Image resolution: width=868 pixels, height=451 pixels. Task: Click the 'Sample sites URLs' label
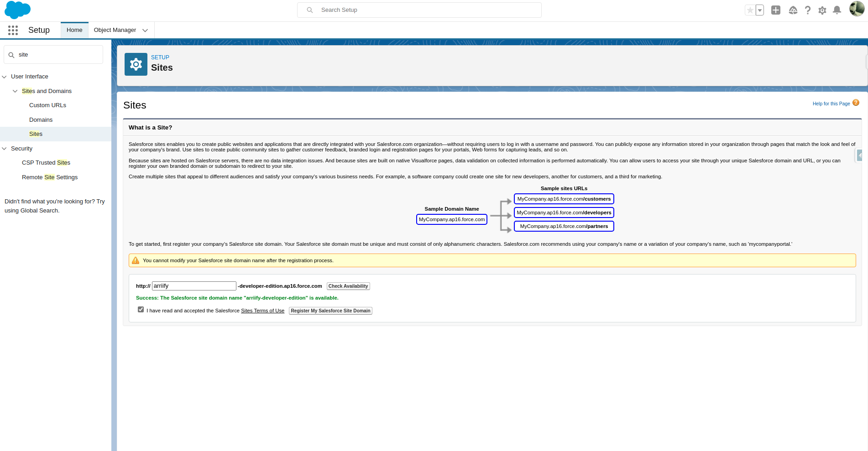tap(564, 188)
